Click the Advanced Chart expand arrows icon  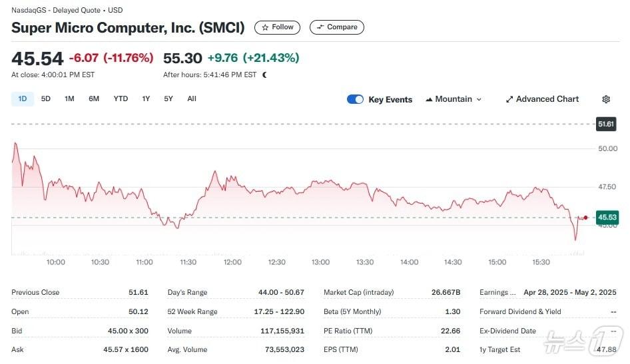509,99
